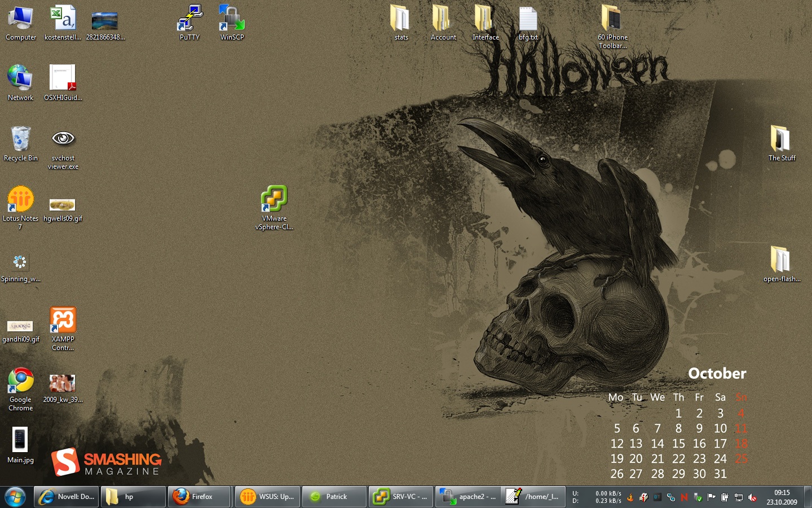Click the Action Center flag tray icon

coord(712,497)
